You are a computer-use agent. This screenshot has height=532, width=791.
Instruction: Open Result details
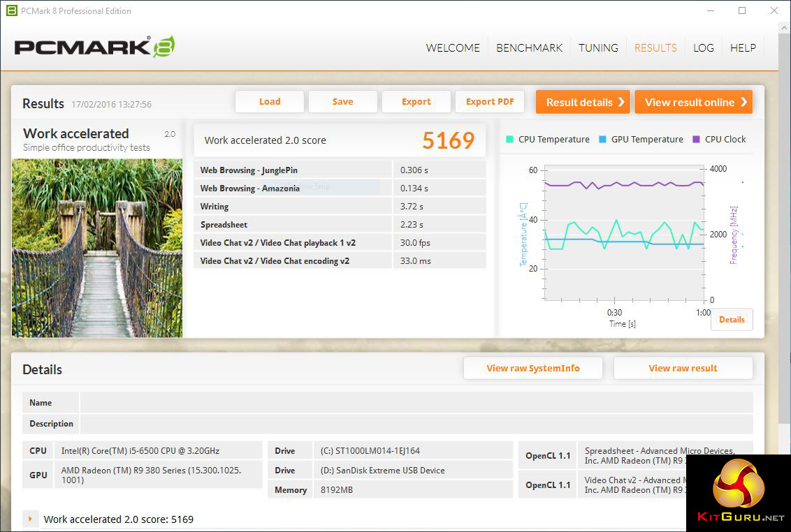[x=583, y=102]
